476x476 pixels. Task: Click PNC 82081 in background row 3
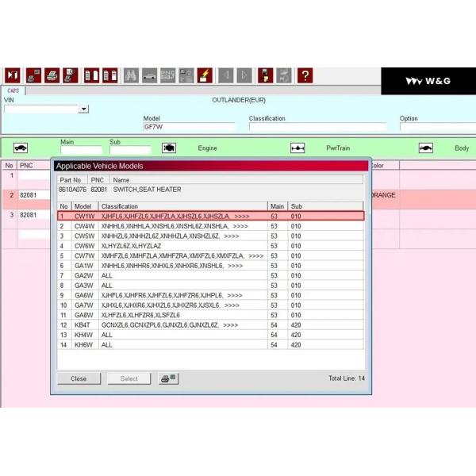pos(29,215)
